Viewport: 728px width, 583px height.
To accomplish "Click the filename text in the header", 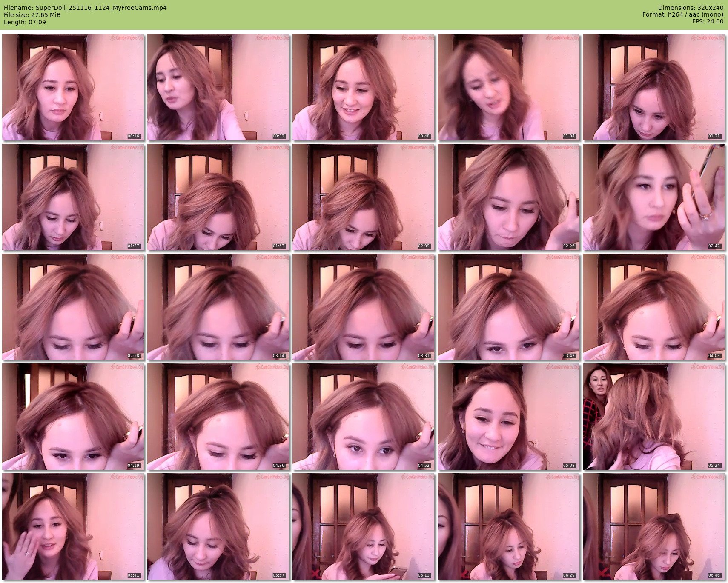I will [85, 8].
